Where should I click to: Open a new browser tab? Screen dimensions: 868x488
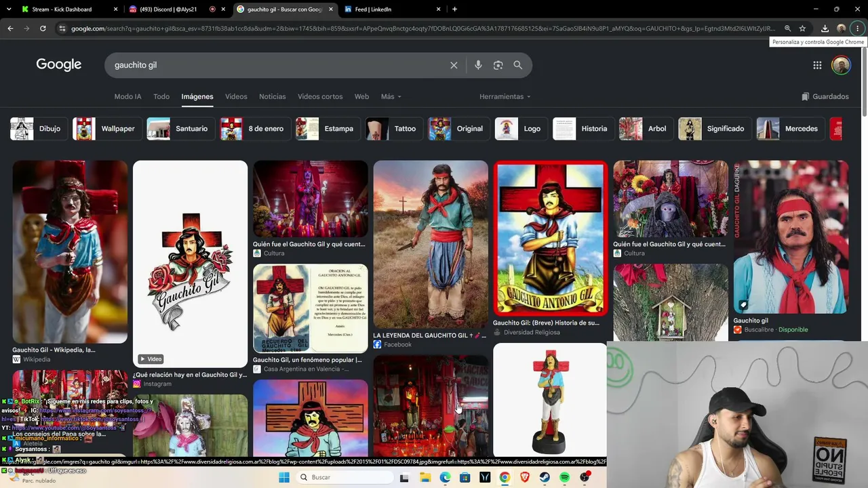pos(454,9)
